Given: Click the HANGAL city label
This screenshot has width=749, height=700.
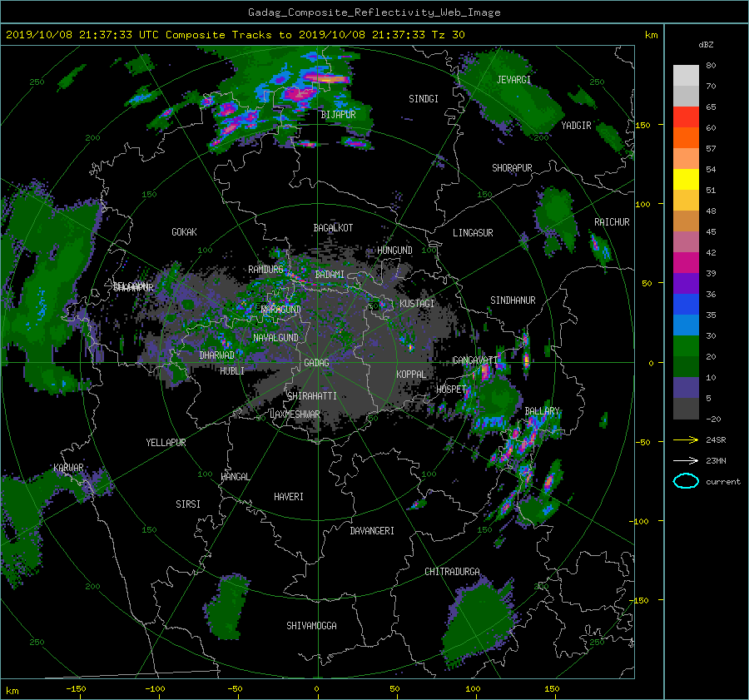Looking at the screenshot, I should (x=235, y=477).
